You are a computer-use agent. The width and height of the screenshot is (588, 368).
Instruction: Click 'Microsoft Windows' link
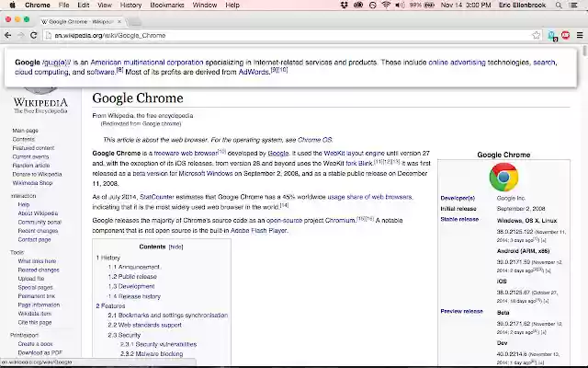coord(206,174)
